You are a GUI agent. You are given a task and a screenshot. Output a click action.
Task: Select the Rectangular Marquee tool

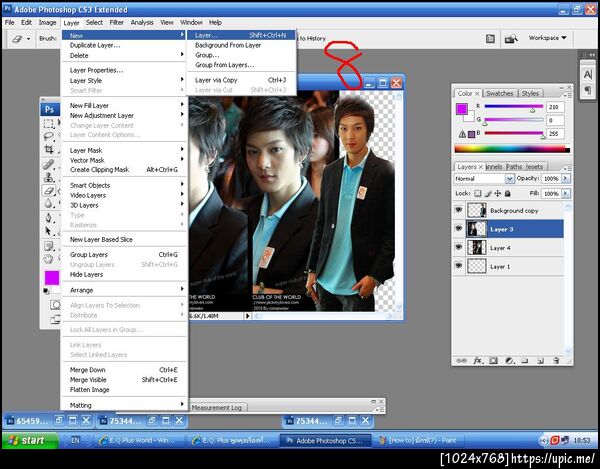[49, 123]
